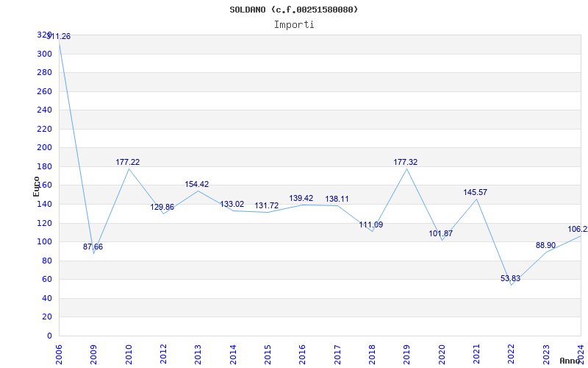Click the y-axis value 280
Image resolution: width=588 pixels, height=368 pixels.
44,72
